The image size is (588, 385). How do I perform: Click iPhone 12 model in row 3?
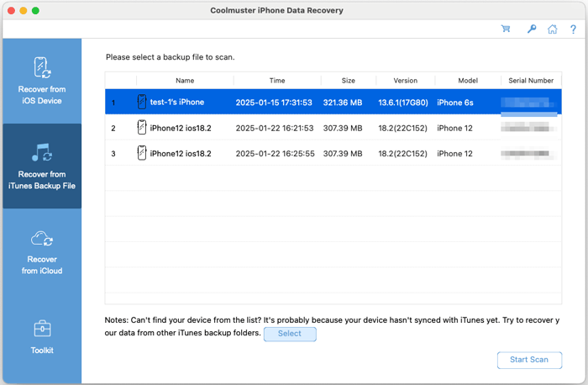[454, 154]
